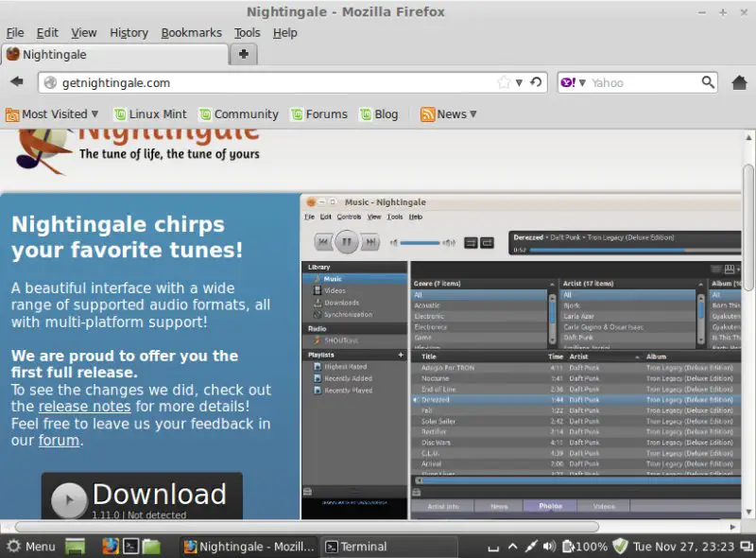
Task: Click the Music - Nightingale app screenshot
Action: click(x=521, y=357)
